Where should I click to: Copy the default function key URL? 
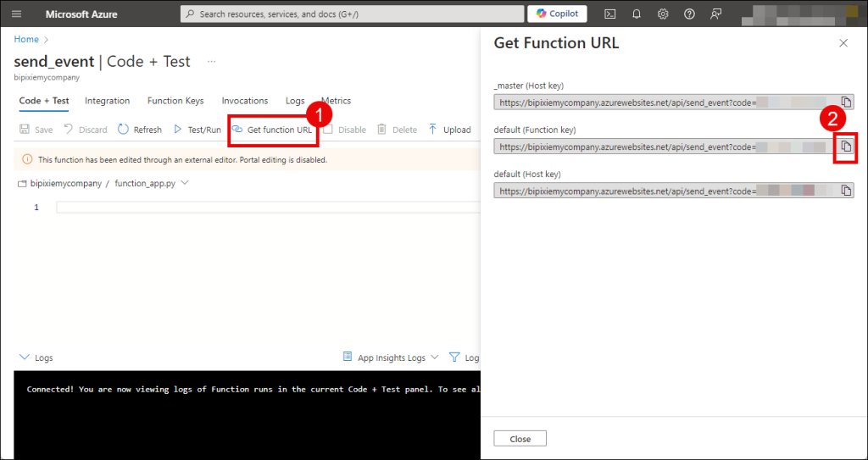845,147
